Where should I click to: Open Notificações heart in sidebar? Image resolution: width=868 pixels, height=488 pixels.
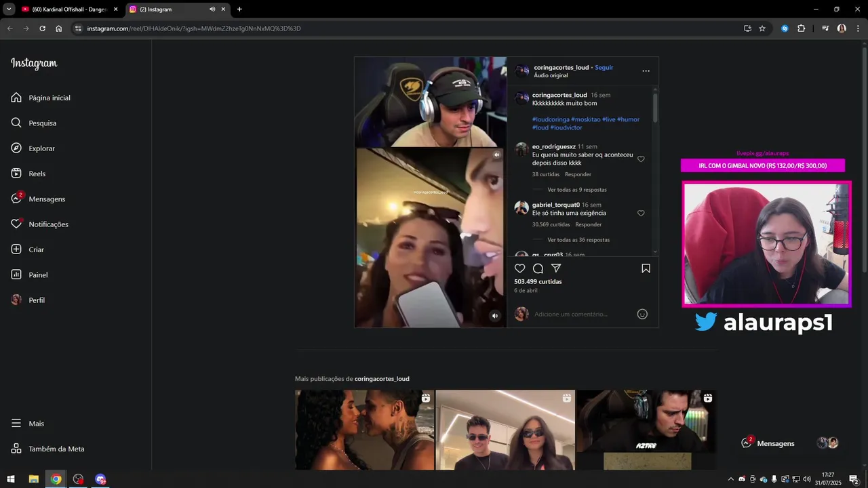[40, 224]
